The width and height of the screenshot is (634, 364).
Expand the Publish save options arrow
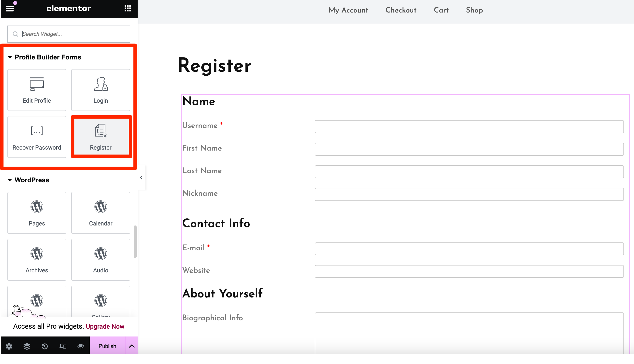[x=131, y=346]
